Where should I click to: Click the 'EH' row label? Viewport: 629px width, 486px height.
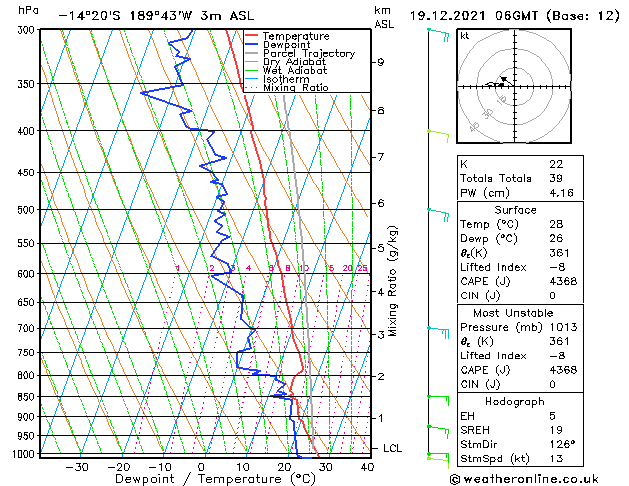tap(468, 416)
